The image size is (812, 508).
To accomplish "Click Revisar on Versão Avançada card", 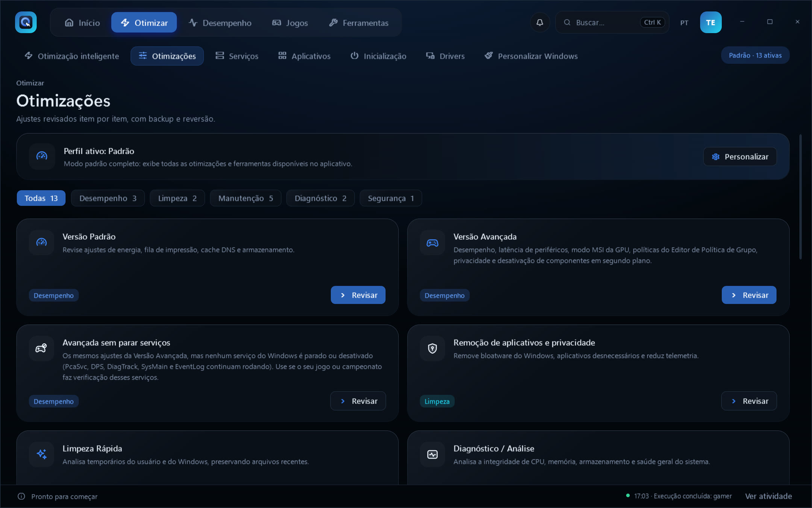I will (x=749, y=295).
